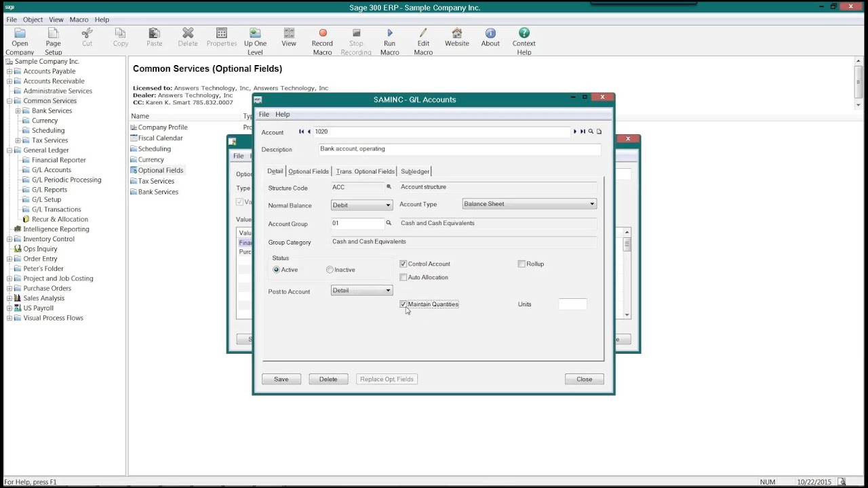Click the Delete button in G/L Accounts
This screenshot has height=488, width=868.
click(328, 380)
